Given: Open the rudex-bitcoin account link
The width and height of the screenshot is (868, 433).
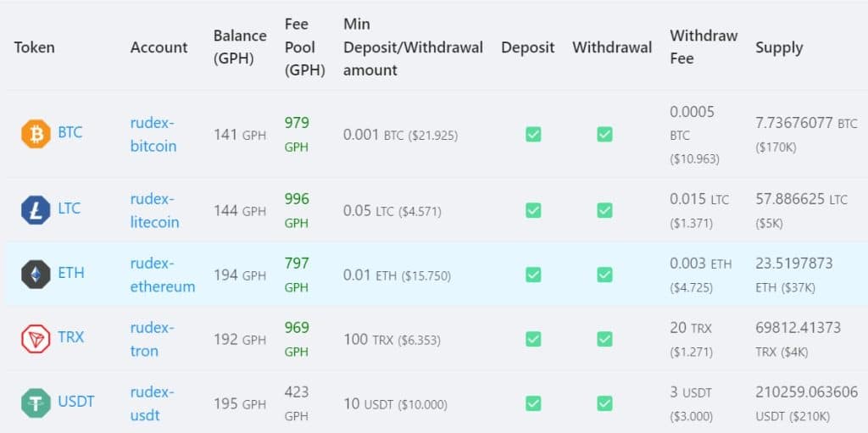Looking at the screenshot, I should click(x=153, y=134).
